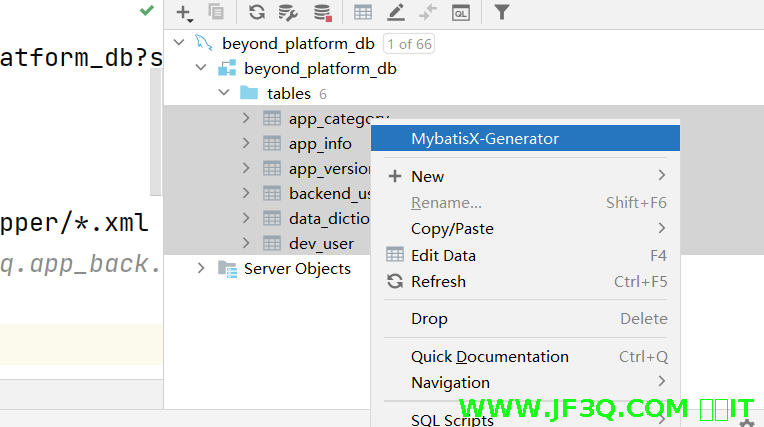Expand the Server Objects node
Screen dimensions: 764x427
[x=201, y=268]
